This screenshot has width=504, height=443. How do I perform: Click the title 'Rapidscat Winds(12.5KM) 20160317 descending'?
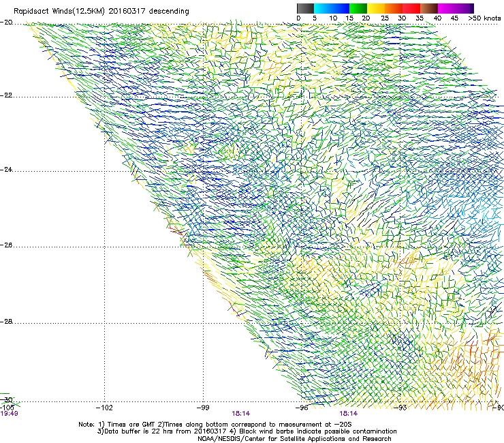[101, 12]
